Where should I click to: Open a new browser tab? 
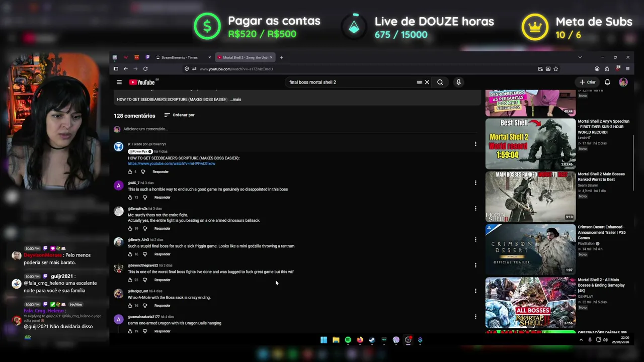(281, 57)
